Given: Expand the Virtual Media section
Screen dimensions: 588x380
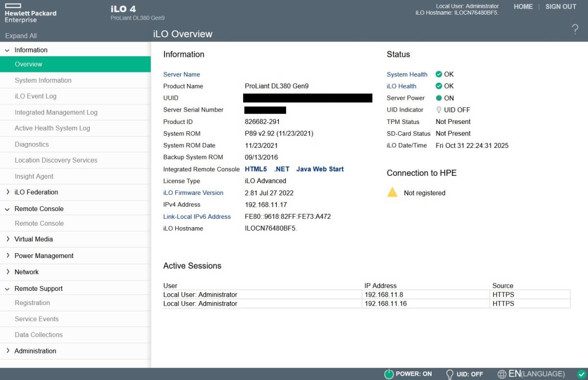Looking at the screenshot, I should click(x=7, y=239).
